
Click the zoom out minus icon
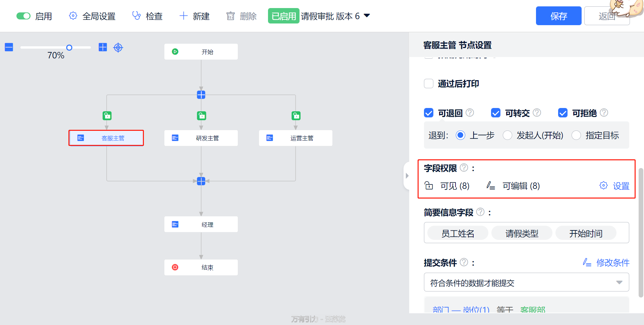[x=9, y=47]
